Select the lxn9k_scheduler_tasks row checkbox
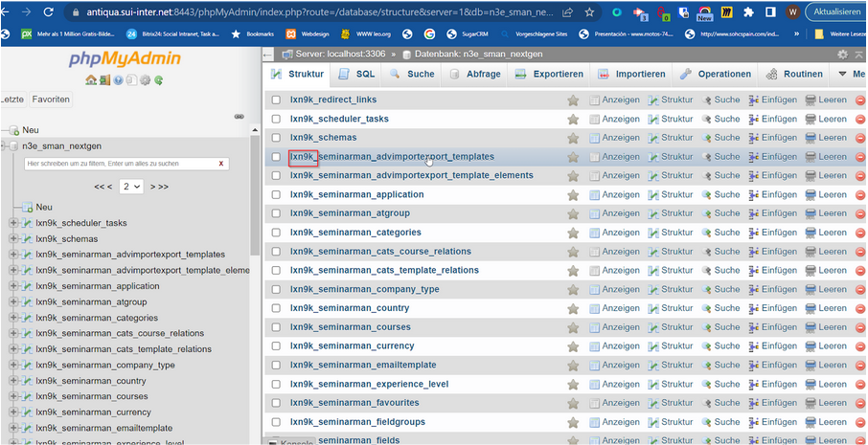The image size is (868, 445). (276, 120)
